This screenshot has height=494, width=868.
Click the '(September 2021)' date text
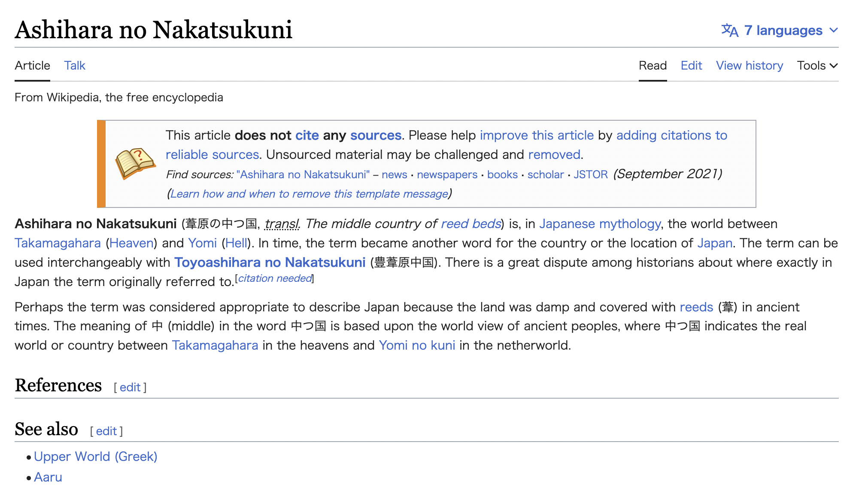(x=668, y=174)
